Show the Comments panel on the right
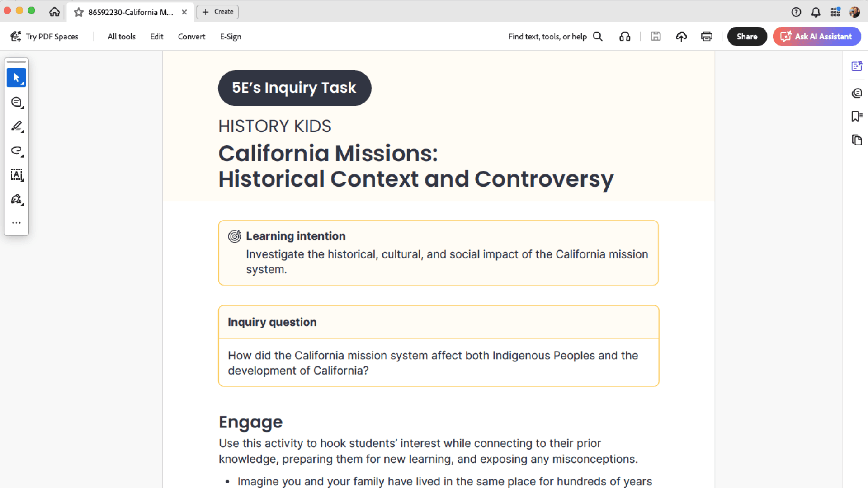 click(857, 93)
